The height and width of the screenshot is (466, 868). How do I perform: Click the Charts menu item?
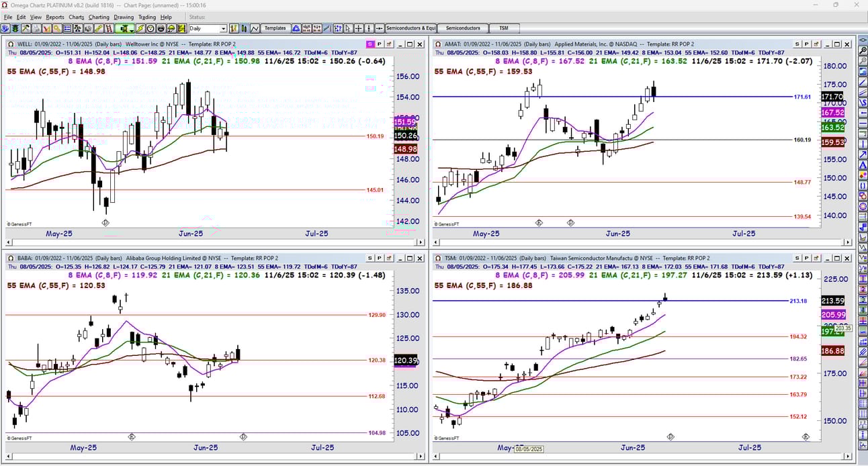(x=77, y=17)
